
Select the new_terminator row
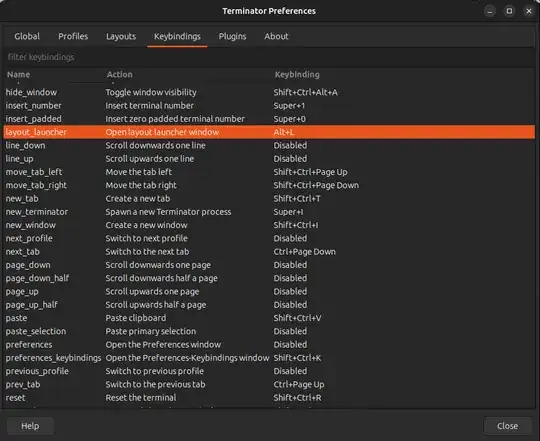269,212
